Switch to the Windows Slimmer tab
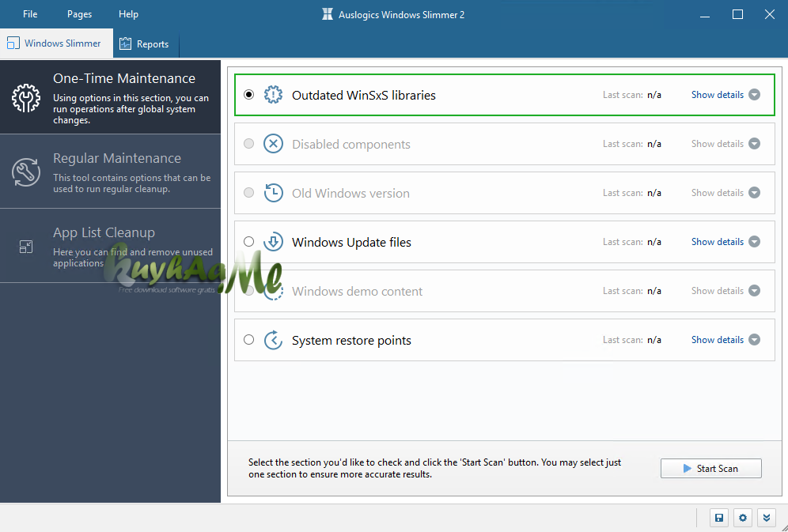Image resolution: width=788 pixels, height=532 pixels. click(x=57, y=43)
